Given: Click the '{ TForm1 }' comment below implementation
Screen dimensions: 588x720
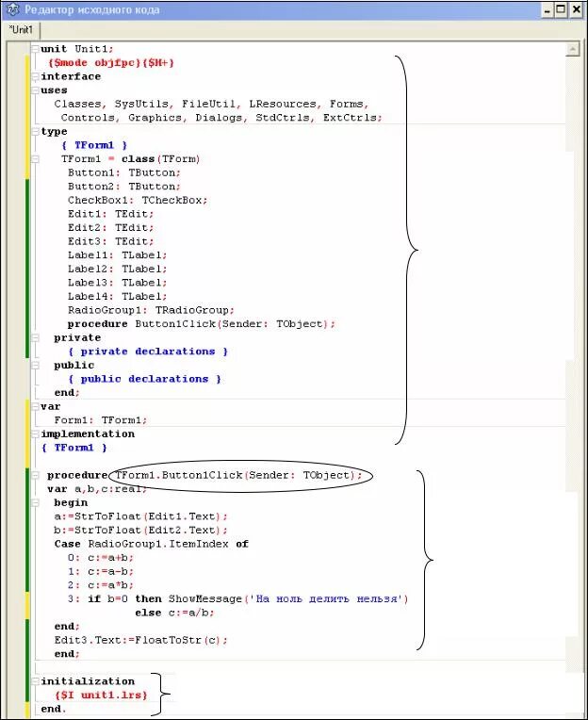Looking at the screenshot, I should pyautogui.click(x=73, y=448).
